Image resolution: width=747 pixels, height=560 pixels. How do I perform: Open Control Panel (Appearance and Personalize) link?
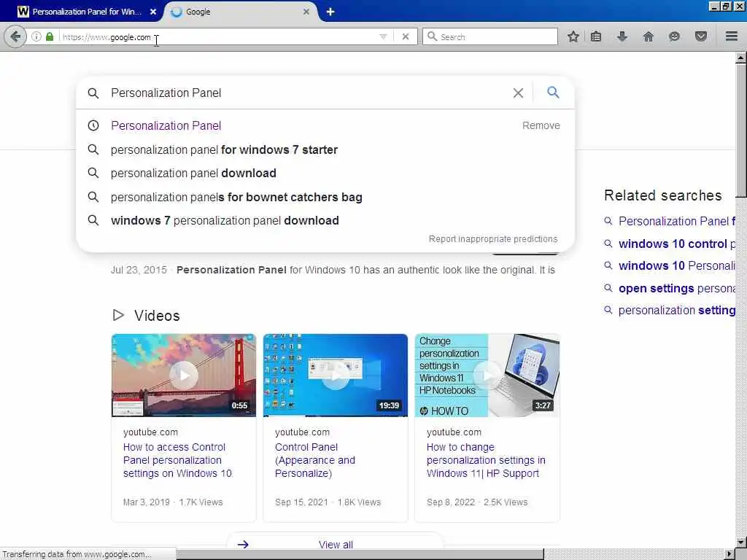(315, 460)
